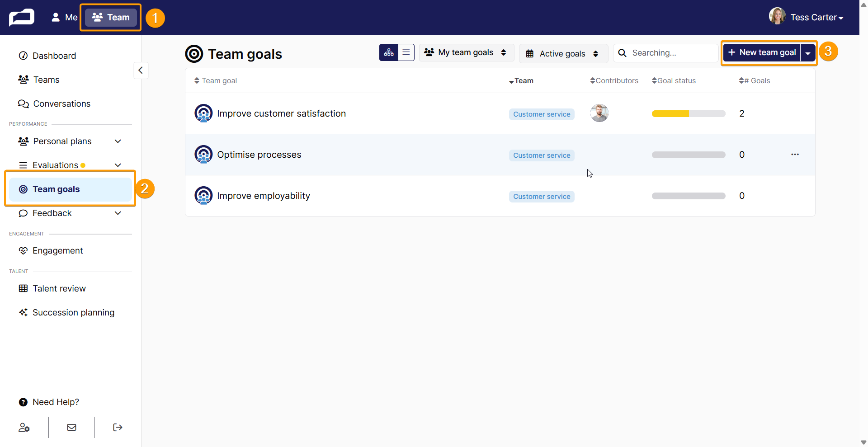
Task: Sort by Team goal column
Action: (x=216, y=80)
